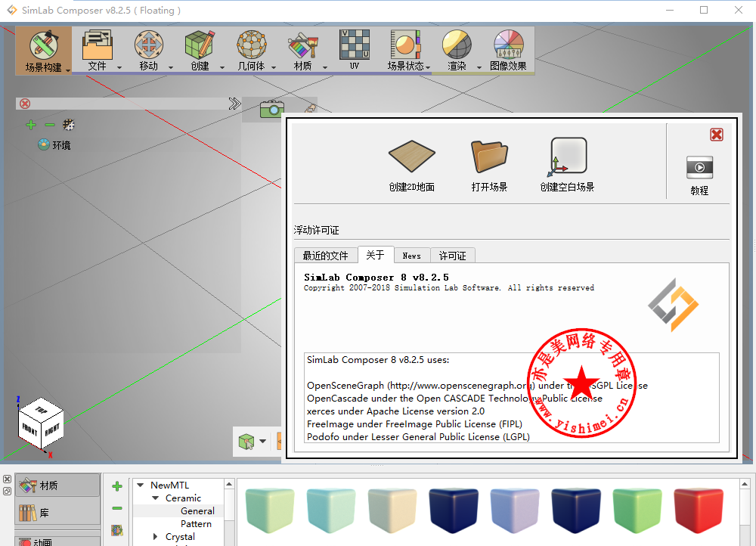This screenshot has height=546, width=756.
Task: Close the welcome dialog with the red X
Action: click(x=717, y=135)
